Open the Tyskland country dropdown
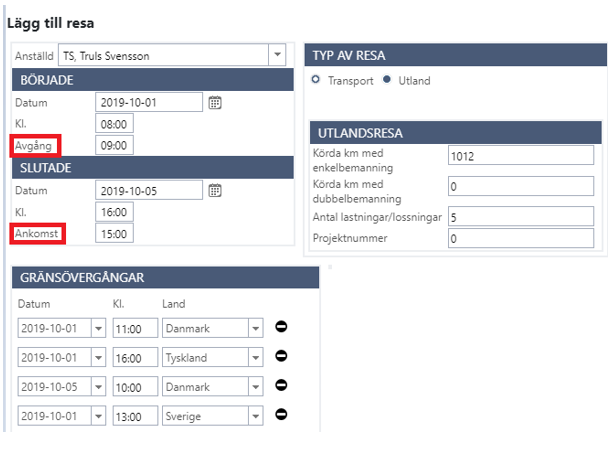The height and width of the screenshot is (459, 614). 256,356
